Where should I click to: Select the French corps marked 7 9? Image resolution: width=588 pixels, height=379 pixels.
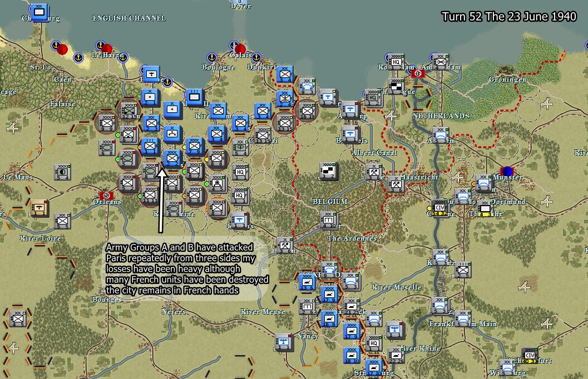[195, 147]
